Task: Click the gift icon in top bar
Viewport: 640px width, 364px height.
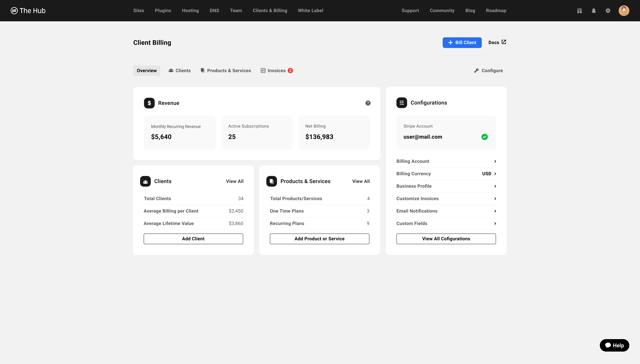Action: tap(580, 10)
